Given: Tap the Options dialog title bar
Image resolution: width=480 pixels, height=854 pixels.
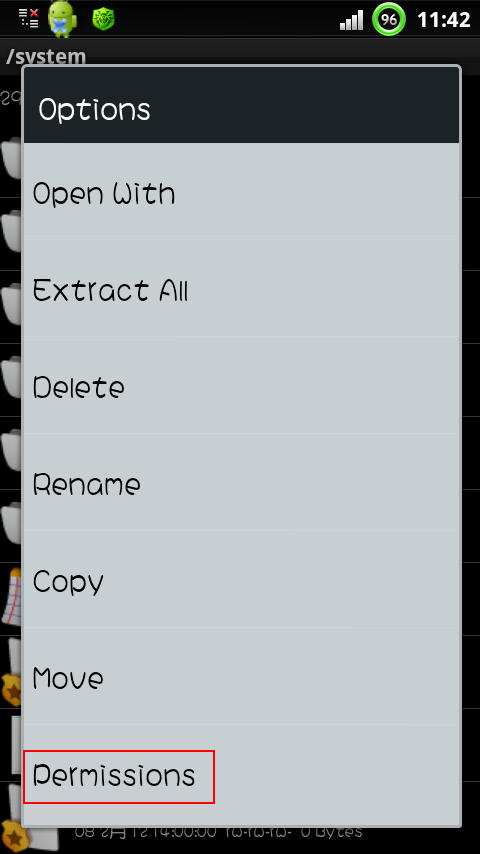Looking at the screenshot, I should coord(241,106).
